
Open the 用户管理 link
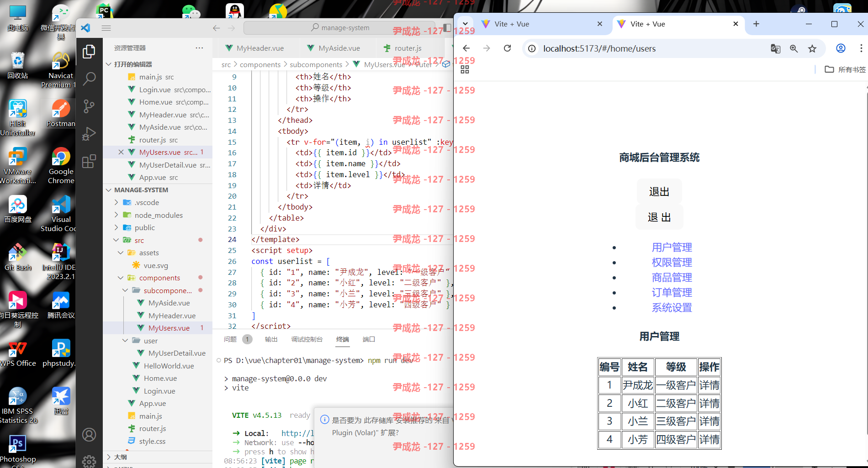click(x=672, y=247)
